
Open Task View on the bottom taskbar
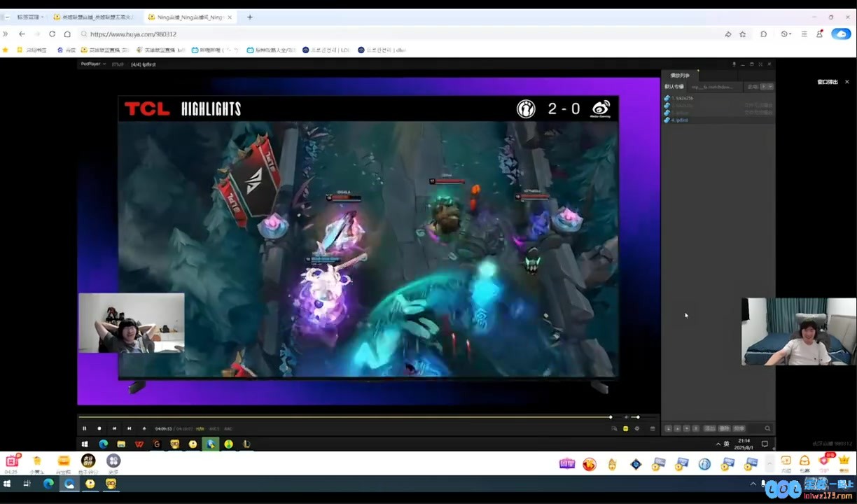click(27, 484)
